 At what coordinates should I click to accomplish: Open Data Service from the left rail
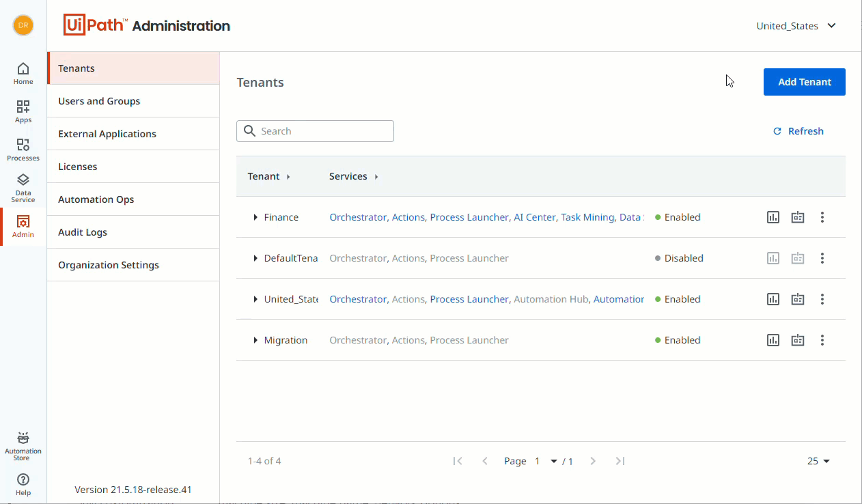pyautogui.click(x=23, y=188)
